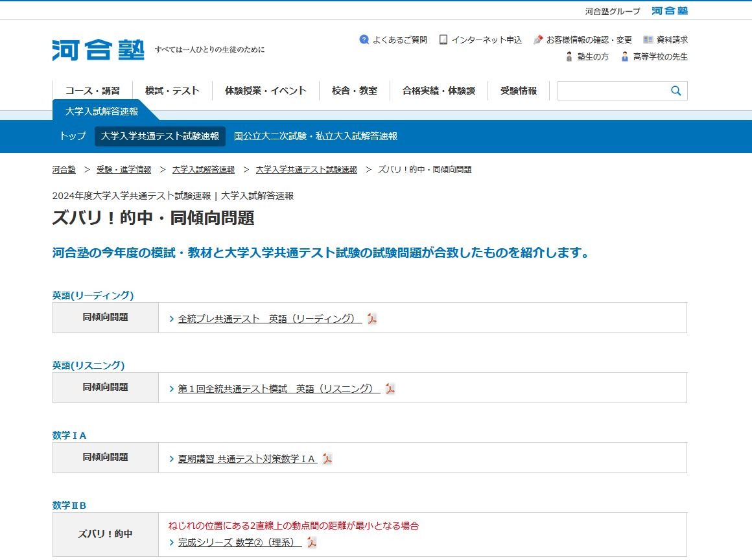The height and width of the screenshot is (560, 752).
Task: Click the computer icon for インターネット申込
Action: [x=443, y=40]
